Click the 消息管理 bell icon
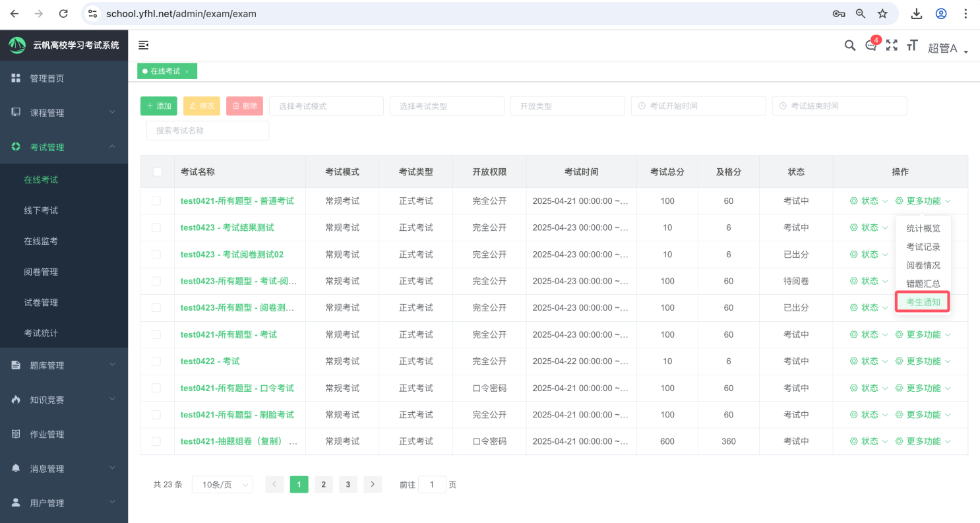Image resolution: width=980 pixels, height=523 pixels. (x=16, y=468)
